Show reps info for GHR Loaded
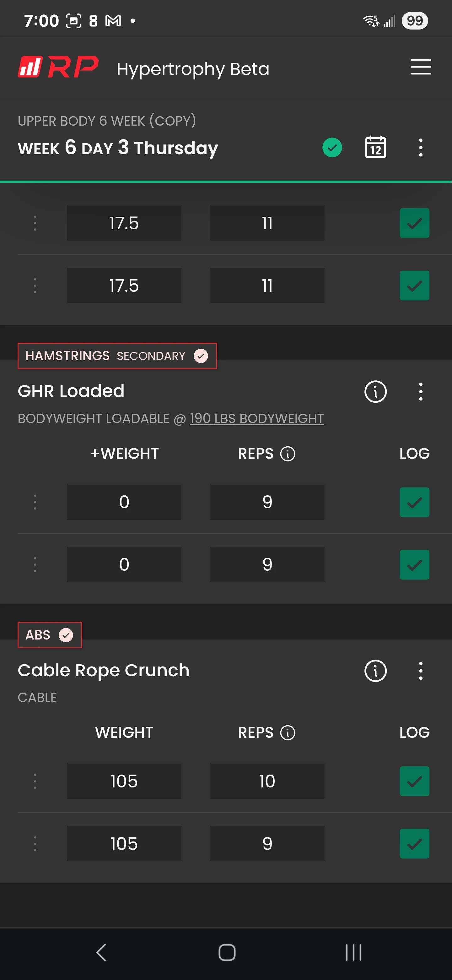The image size is (452, 980). point(288,454)
